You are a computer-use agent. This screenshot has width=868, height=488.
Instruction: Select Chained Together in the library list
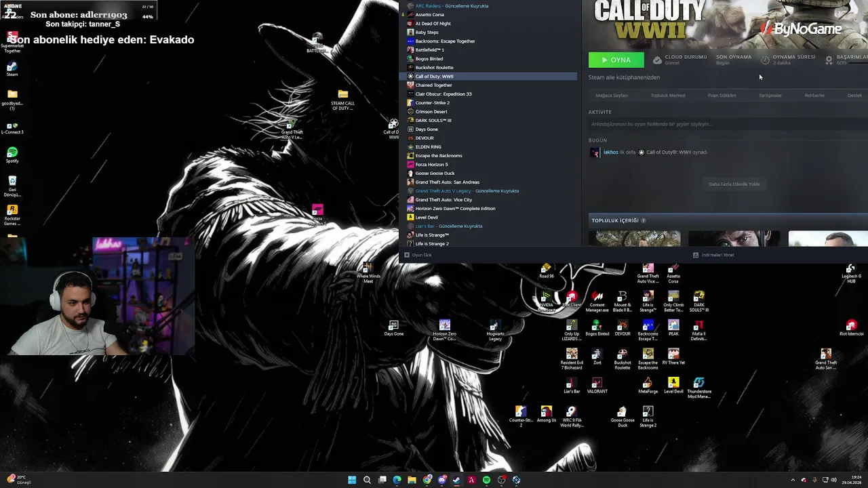(x=491, y=85)
